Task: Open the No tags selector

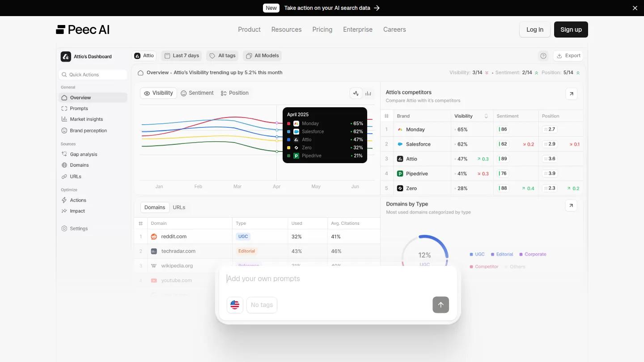Action: (x=262, y=305)
